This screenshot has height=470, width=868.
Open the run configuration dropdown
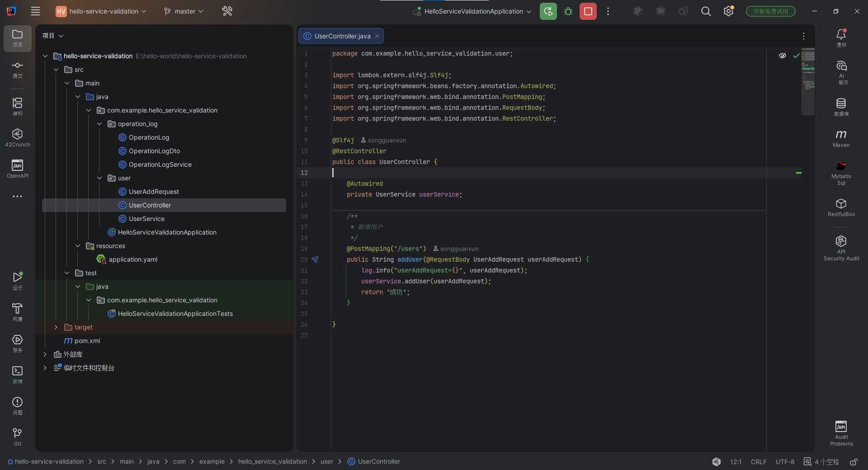click(x=472, y=11)
